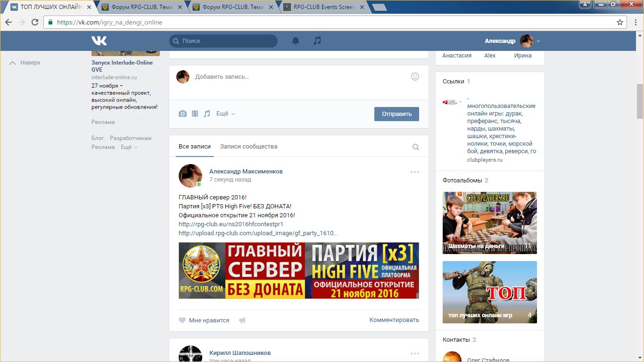Open the 'топ лучших онлайн игр' album

[x=489, y=292]
